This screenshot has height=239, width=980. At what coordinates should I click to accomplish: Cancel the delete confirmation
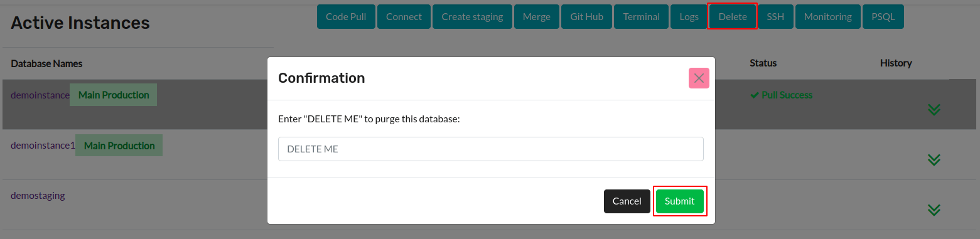[x=627, y=201]
